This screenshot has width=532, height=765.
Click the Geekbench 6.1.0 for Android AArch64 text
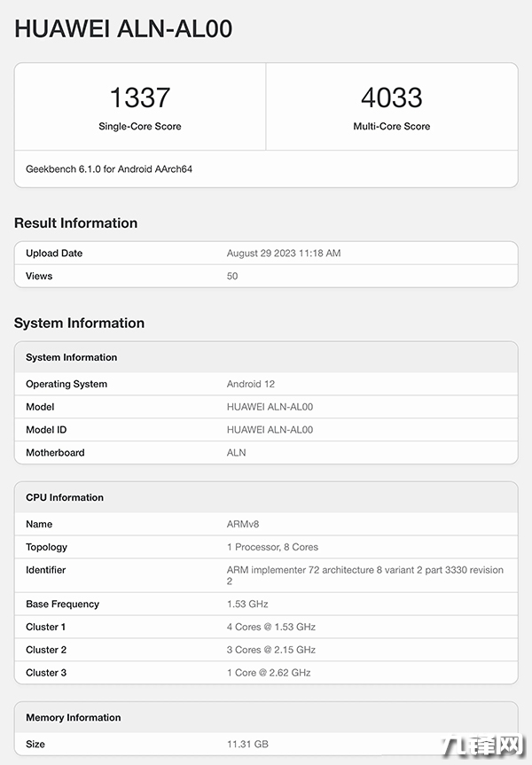pyautogui.click(x=109, y=168)
